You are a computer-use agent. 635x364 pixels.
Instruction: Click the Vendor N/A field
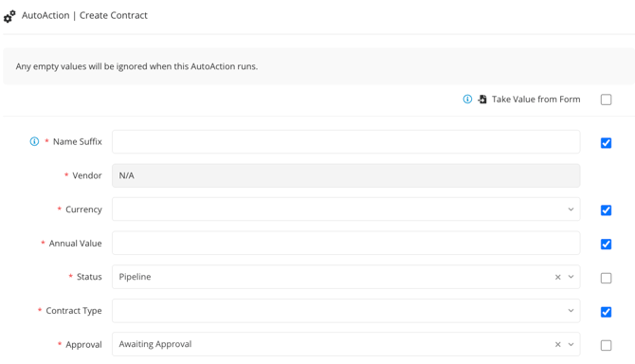point(346,175)
